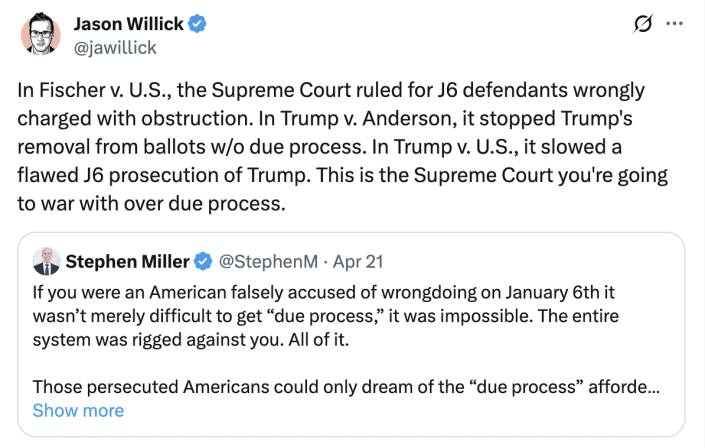Expand quoted tweet with Show more
This screenshot has width=705, height=448.
coord(78,411)
